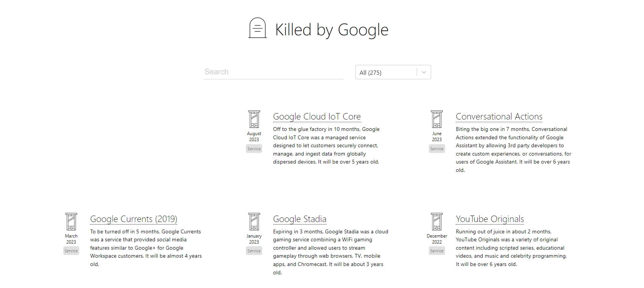
Task: Click the guillotine icon beside Google Stadia
Action: click(x=254, y=222)
